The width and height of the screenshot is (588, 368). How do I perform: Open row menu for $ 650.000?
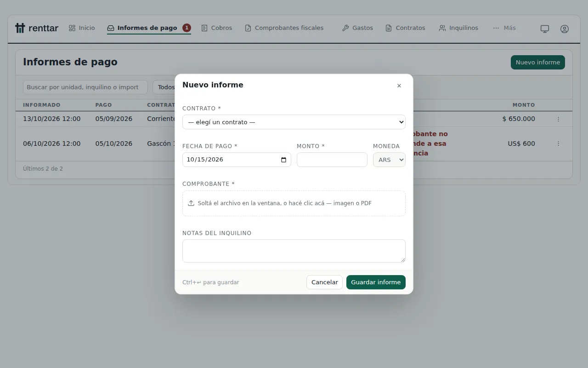tap(559, 119)
